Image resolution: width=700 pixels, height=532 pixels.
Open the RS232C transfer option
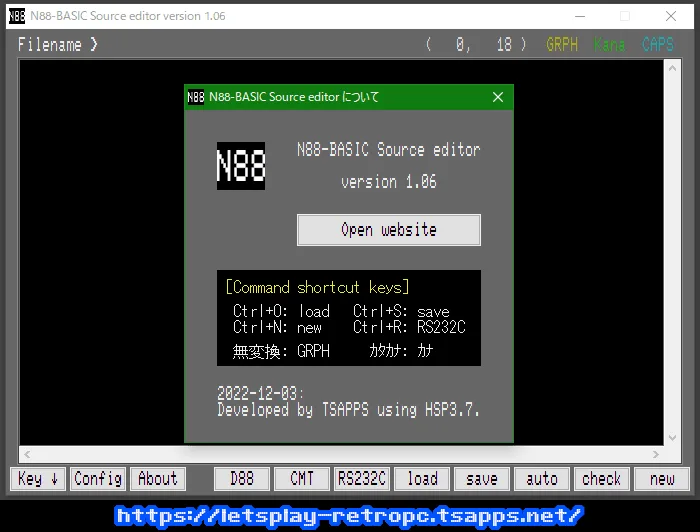point(362,479)
